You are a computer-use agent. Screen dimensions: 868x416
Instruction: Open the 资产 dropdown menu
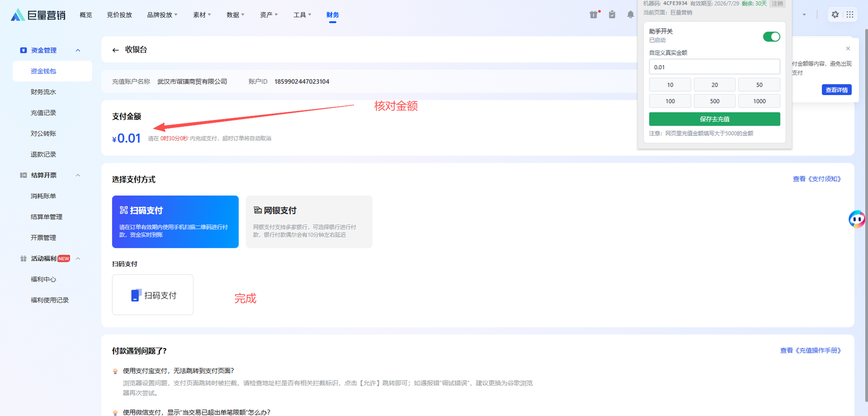pyautogui.click(x=269, y=15)
